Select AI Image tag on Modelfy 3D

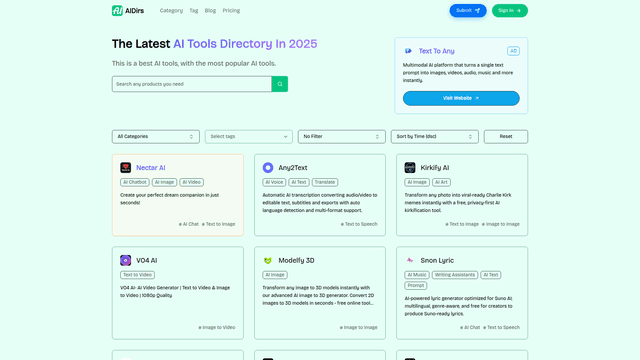(275, 275)
